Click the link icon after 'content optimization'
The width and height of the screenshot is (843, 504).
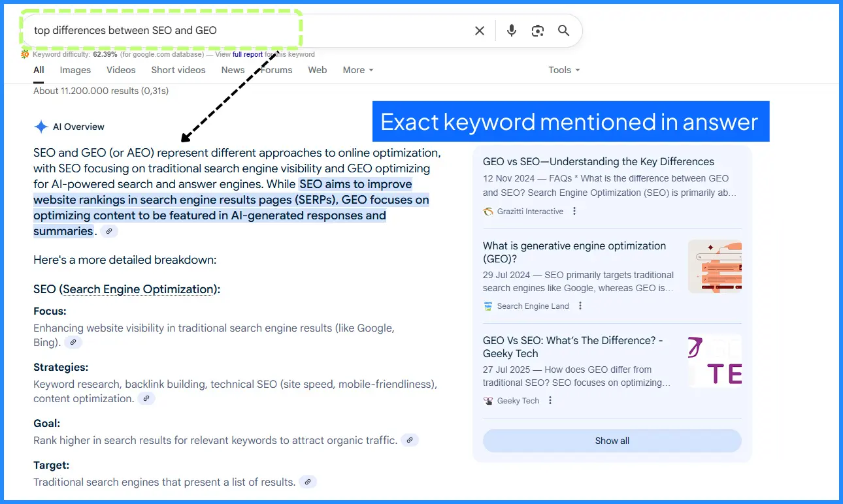(146, 399)
